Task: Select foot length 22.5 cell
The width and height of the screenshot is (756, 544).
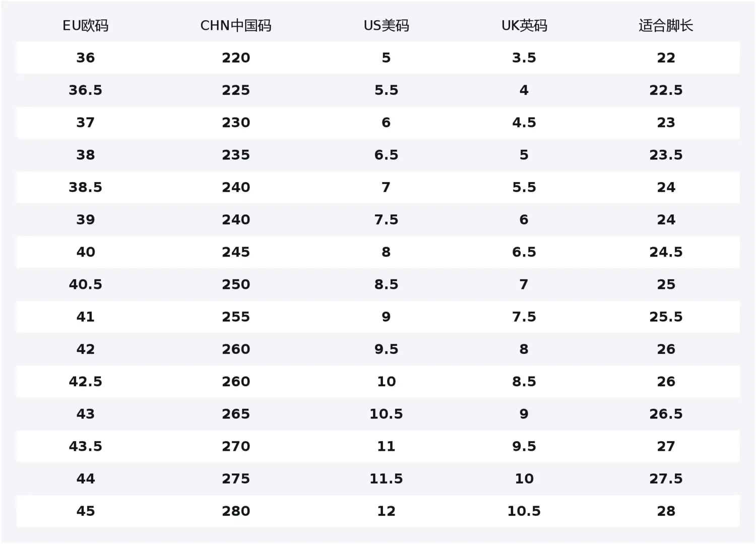Action: tap(666, 90)
